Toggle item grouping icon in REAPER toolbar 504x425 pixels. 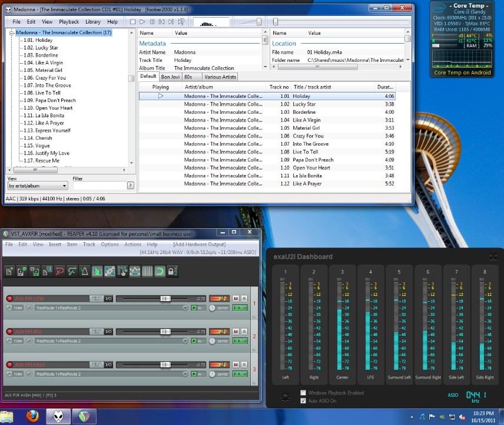(x=110, y=271)
